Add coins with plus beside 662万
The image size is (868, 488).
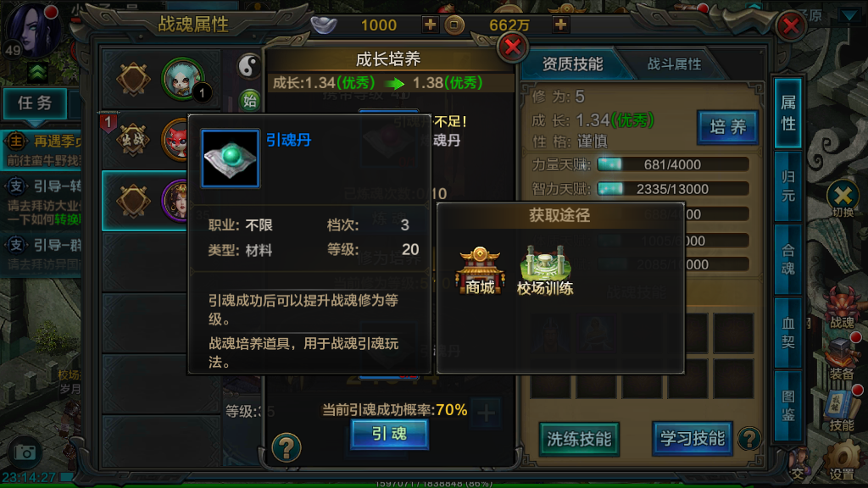coord(560,25)
